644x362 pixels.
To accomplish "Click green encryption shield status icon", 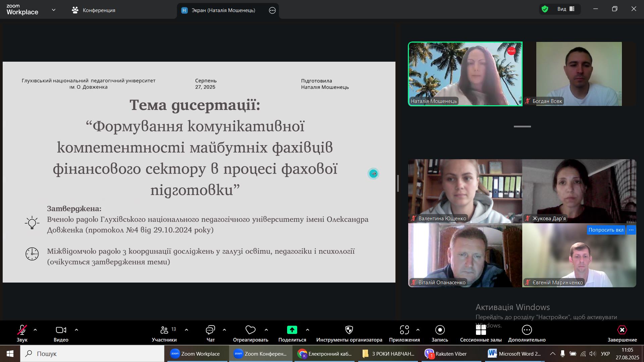I will (545, 9).
